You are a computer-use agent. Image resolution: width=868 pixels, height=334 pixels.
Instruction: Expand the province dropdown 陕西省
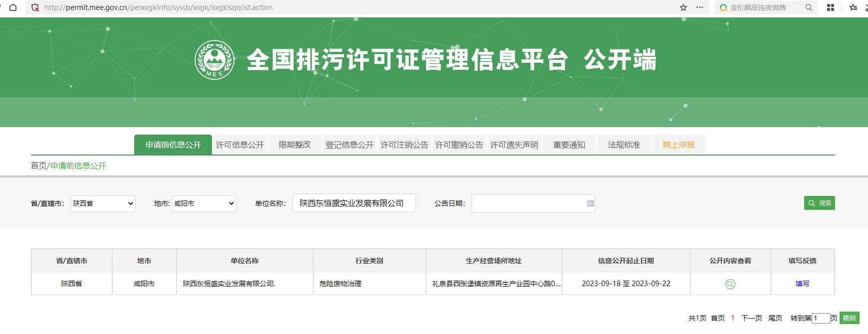point(103,203)
